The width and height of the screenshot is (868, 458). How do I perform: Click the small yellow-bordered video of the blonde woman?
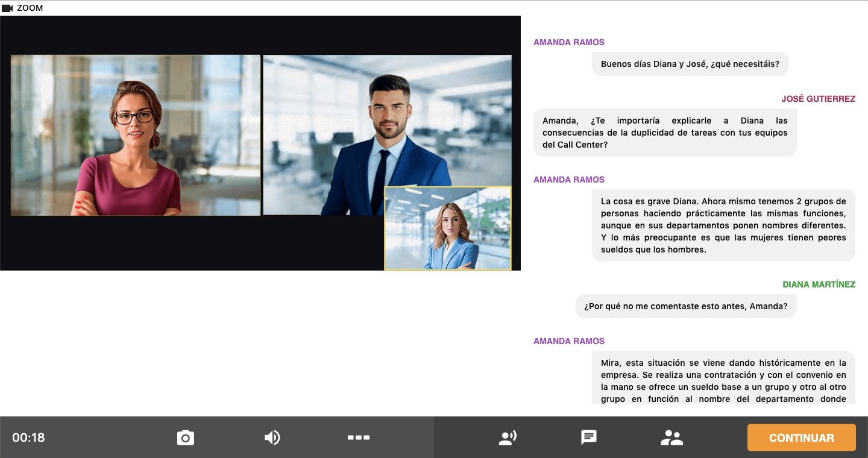click(x=448, y=228)
